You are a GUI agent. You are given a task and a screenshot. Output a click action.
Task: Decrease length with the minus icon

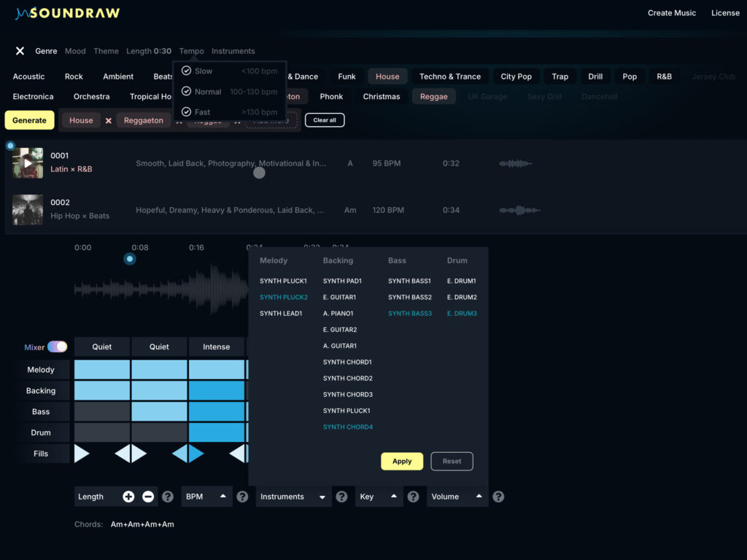[148, 497]
